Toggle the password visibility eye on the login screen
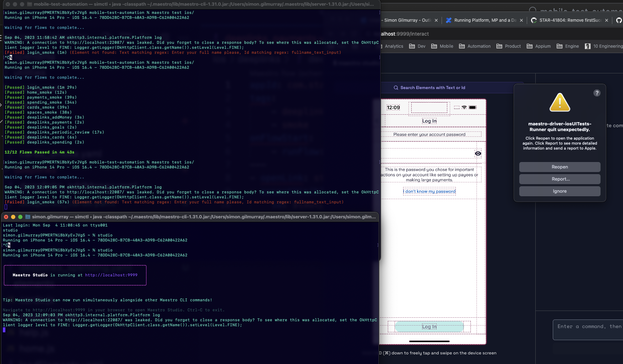 click(478, 154)
